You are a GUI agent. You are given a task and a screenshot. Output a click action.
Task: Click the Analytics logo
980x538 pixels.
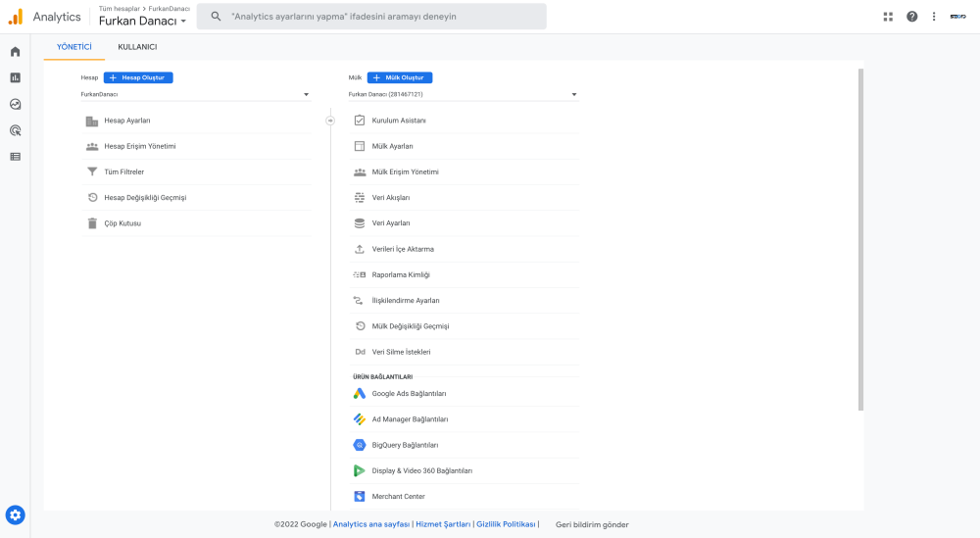tap(16, 17)
